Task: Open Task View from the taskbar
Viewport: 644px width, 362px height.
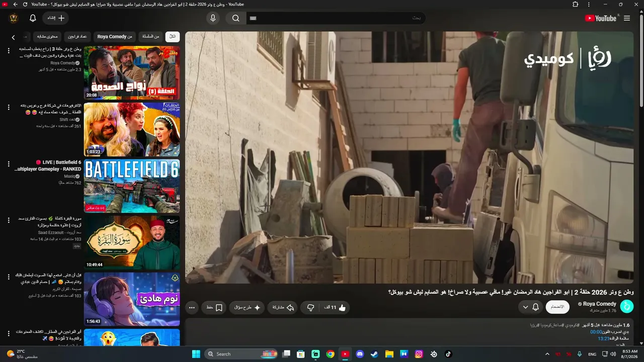Action: pos(286,354)
